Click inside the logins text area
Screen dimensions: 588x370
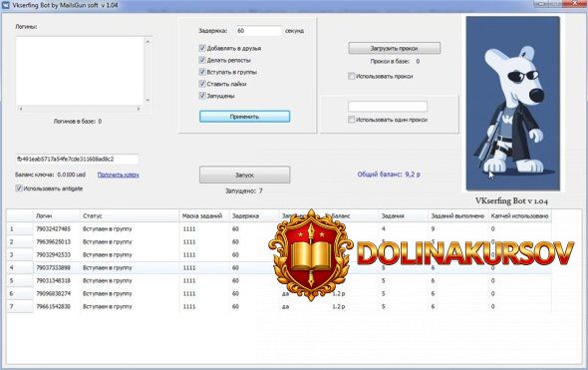point(80,71)
